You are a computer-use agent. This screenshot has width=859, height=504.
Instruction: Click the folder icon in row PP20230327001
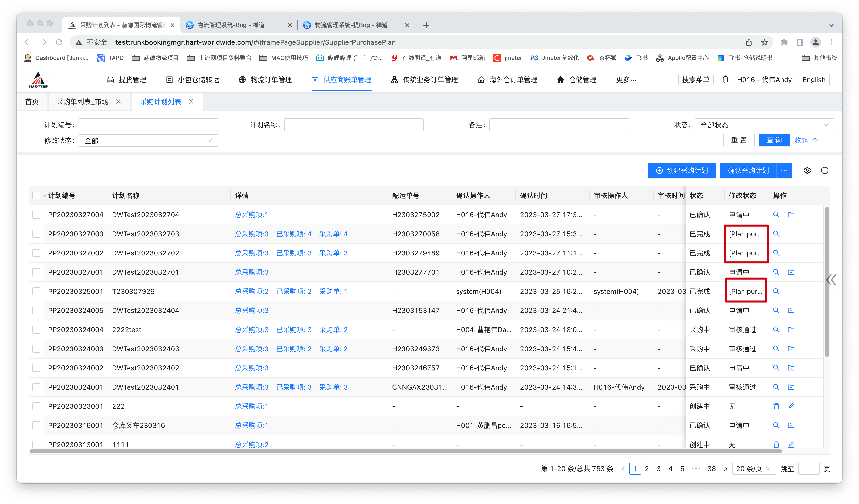point(791,272)
